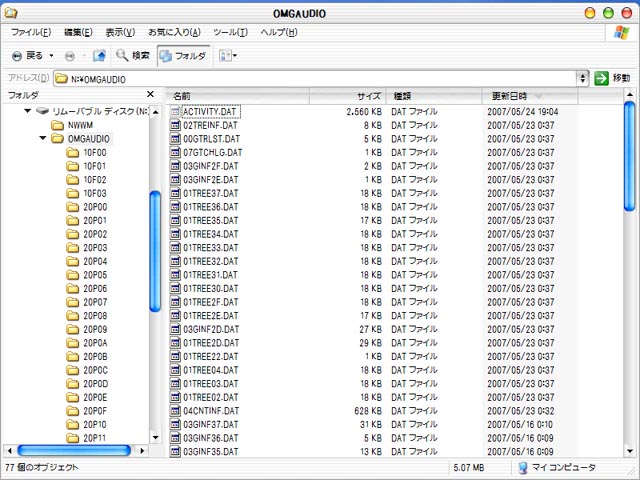The width and height of the screenshot is (640, 480).
Task: Click folder tree scroll right arrow
Action: [x=142, y=451]
